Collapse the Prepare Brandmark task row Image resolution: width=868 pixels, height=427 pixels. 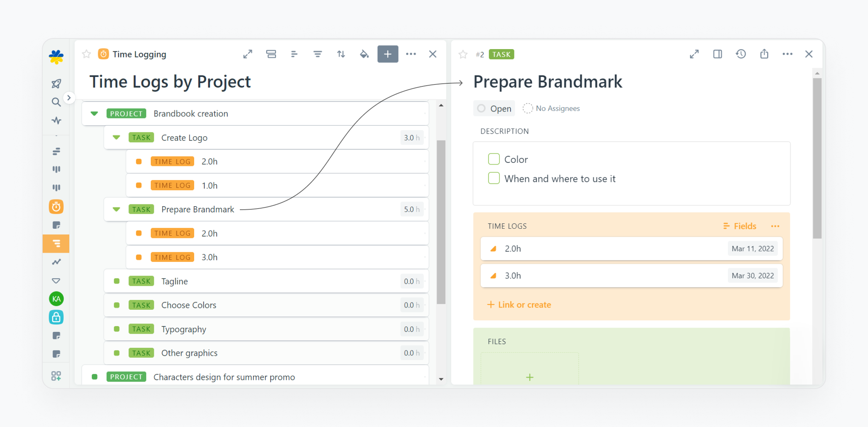(116, 209)
